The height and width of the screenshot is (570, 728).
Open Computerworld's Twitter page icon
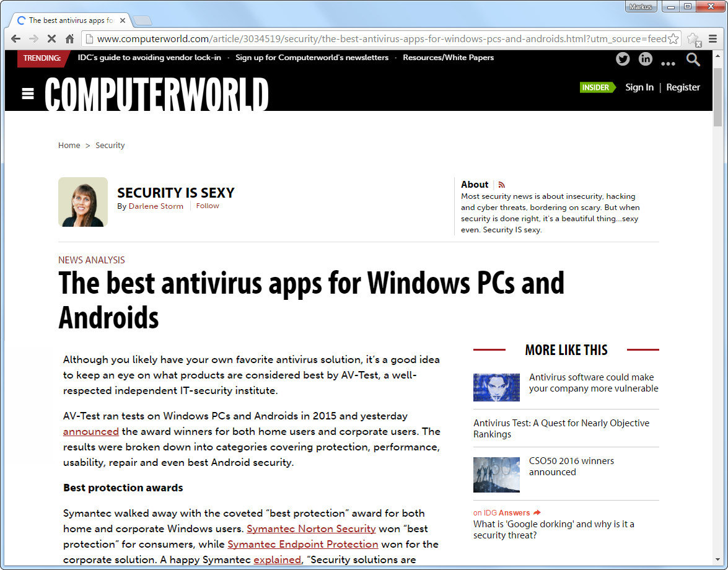coord(623,59)
